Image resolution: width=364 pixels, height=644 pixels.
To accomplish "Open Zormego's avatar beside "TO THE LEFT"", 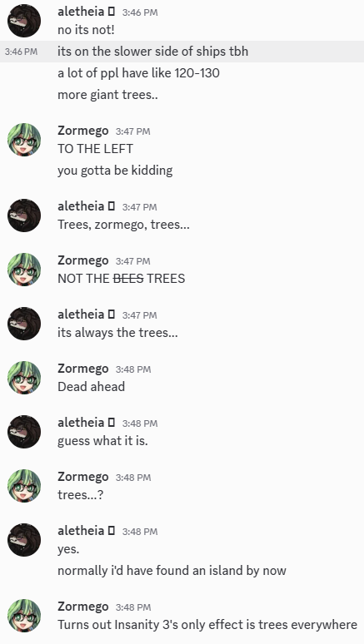I will coord(24,140).
